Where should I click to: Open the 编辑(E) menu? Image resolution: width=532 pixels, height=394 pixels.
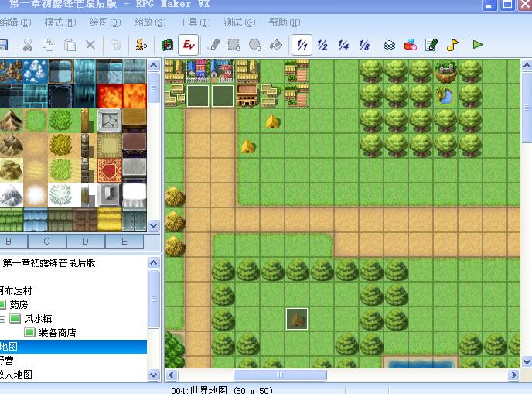tap(15, 22)
